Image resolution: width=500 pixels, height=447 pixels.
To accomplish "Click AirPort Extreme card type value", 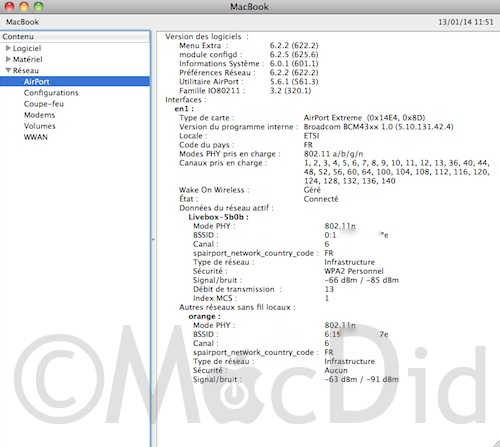I will 364,118.
